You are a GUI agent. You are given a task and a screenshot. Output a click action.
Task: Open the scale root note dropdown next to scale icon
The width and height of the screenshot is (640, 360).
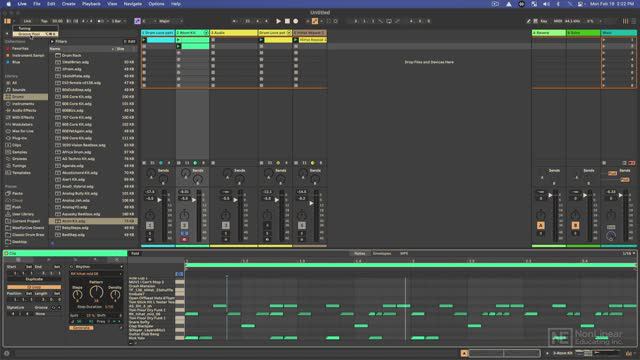point(148,21)
